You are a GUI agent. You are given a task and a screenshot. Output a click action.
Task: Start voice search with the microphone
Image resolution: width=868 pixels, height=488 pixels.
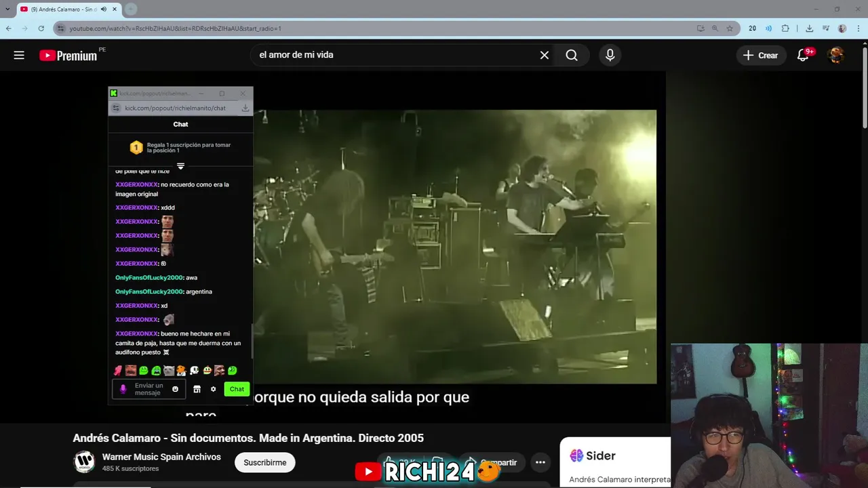pos(610,56)
